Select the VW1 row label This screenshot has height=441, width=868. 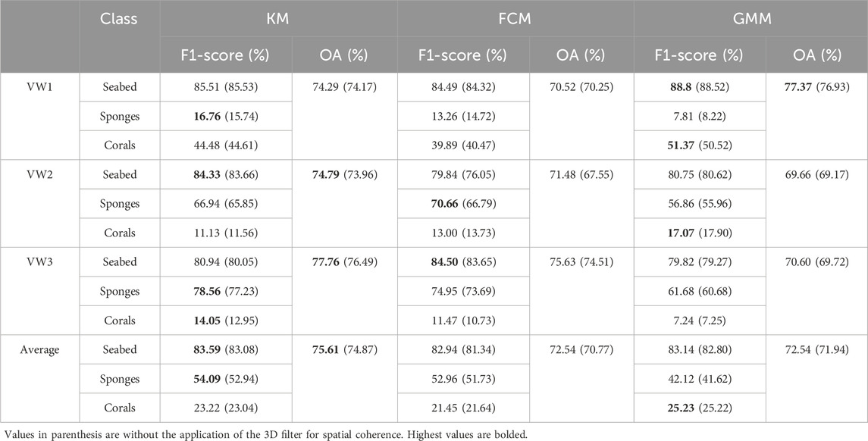tap(39, 87)
